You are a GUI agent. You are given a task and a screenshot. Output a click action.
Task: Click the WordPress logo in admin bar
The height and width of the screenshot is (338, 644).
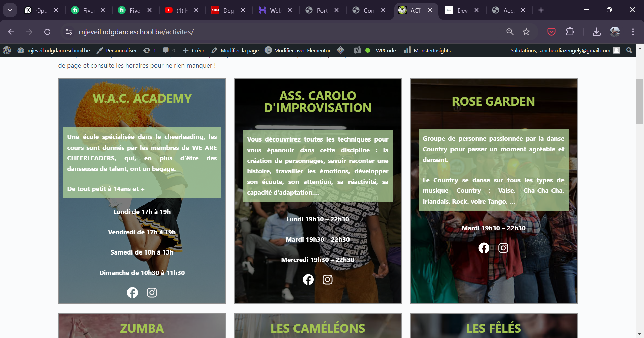pos(7,50)
